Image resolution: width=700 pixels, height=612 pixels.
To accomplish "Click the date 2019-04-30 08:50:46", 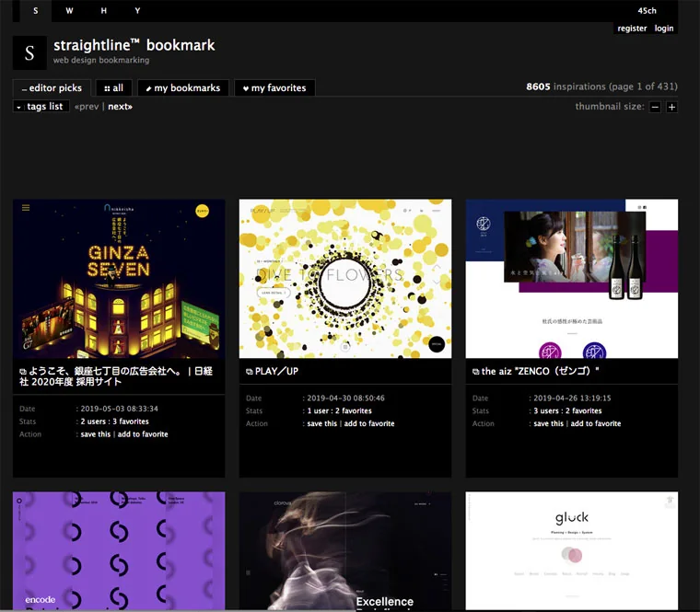I will (345, 398).
